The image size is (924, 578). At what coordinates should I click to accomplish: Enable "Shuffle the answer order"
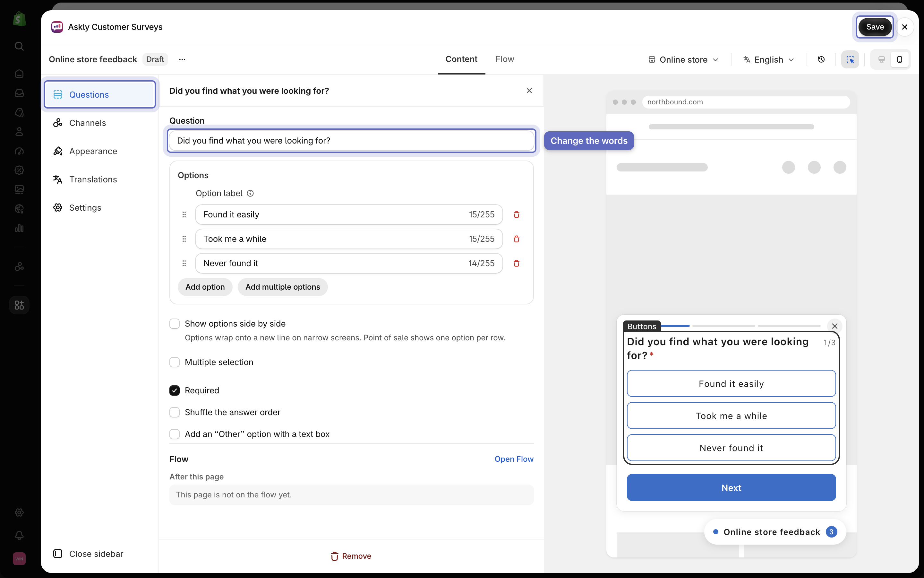click(175, 412)
